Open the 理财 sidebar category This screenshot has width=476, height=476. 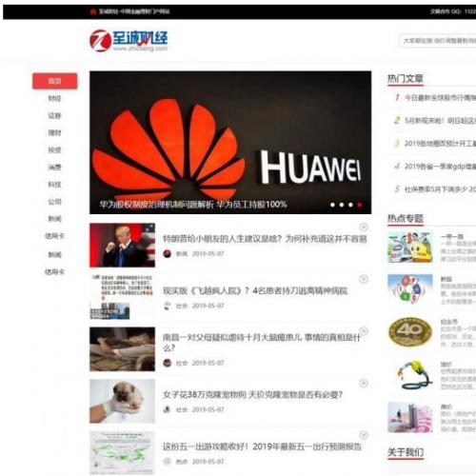pos(54,132)
